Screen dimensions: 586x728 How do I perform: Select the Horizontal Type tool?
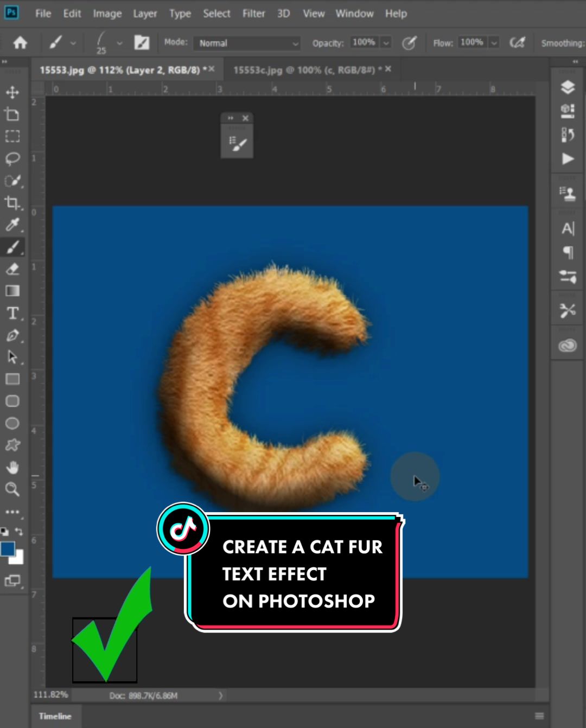pos(12,313)
